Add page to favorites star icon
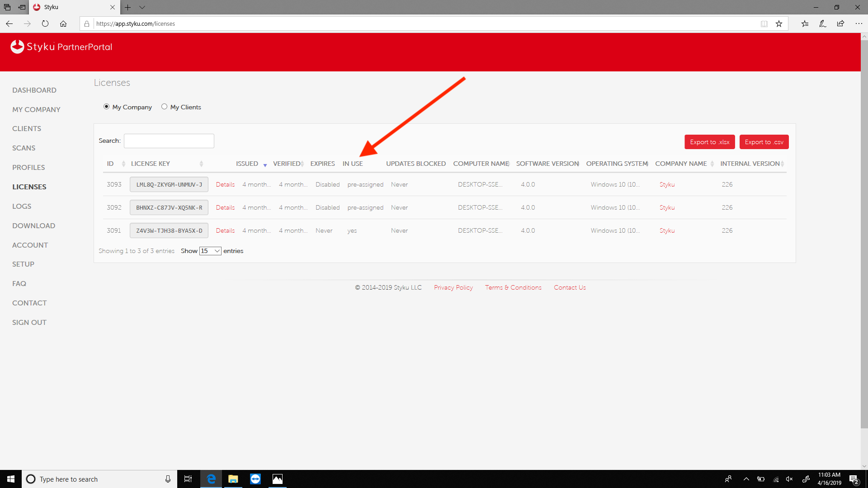Image resolution: width=868 pixels, height=488 pixels. click(x=779, y=23)
